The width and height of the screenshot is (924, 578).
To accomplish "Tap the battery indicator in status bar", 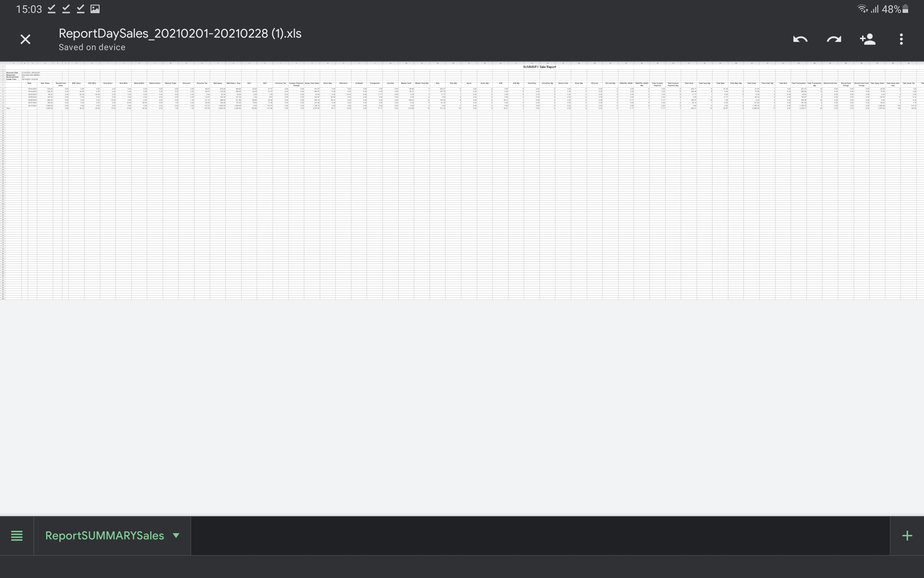I will (905, 9).
